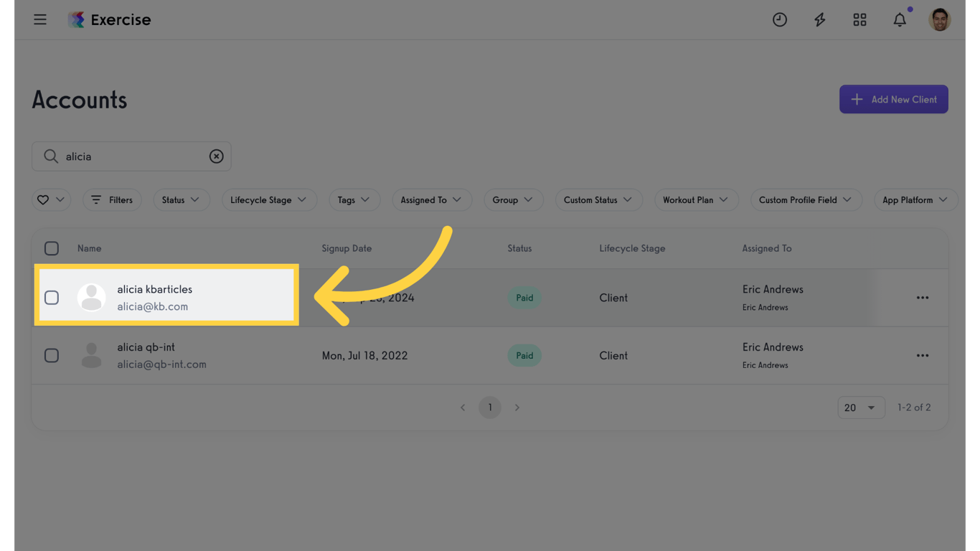
Task: Expand the Custom Profile Field filter
Action: point(806,200)
